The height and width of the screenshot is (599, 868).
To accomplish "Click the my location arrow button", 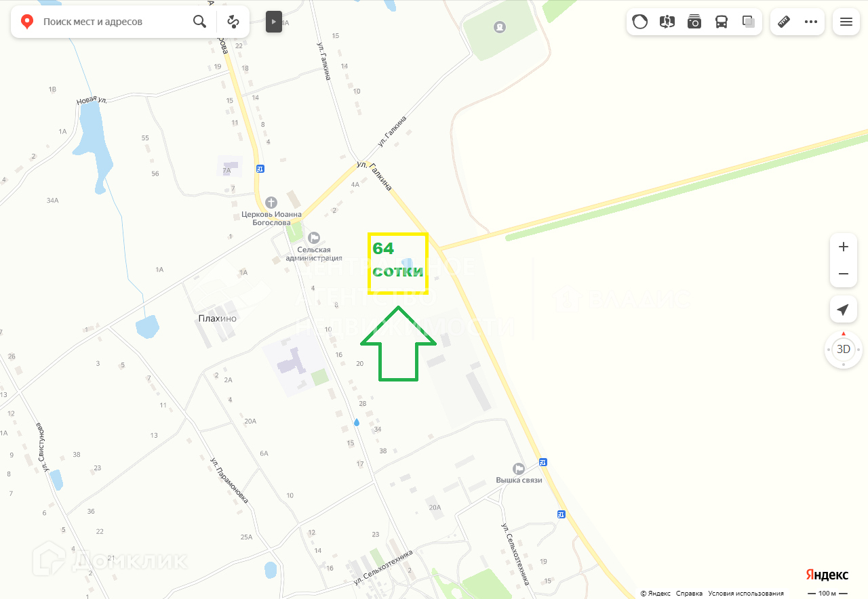I will click(x=843, y=309).
